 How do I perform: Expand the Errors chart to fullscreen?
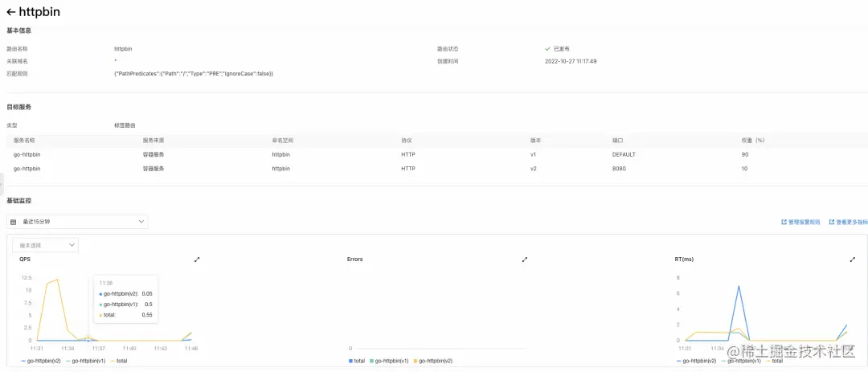(525, 259)
